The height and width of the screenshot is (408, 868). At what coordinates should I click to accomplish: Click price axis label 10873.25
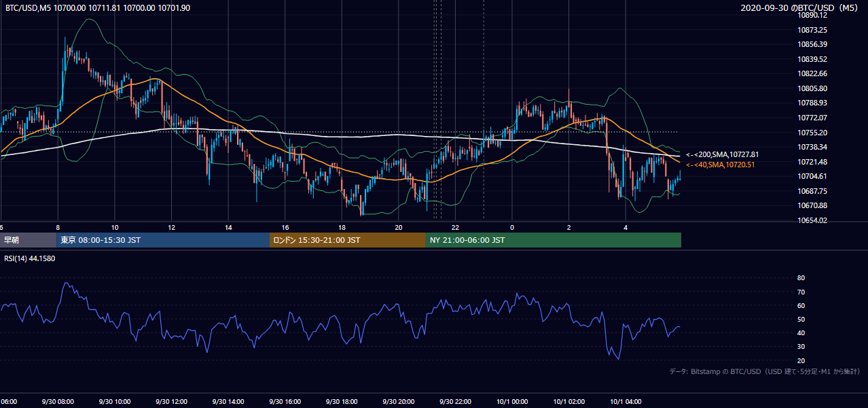812,30
